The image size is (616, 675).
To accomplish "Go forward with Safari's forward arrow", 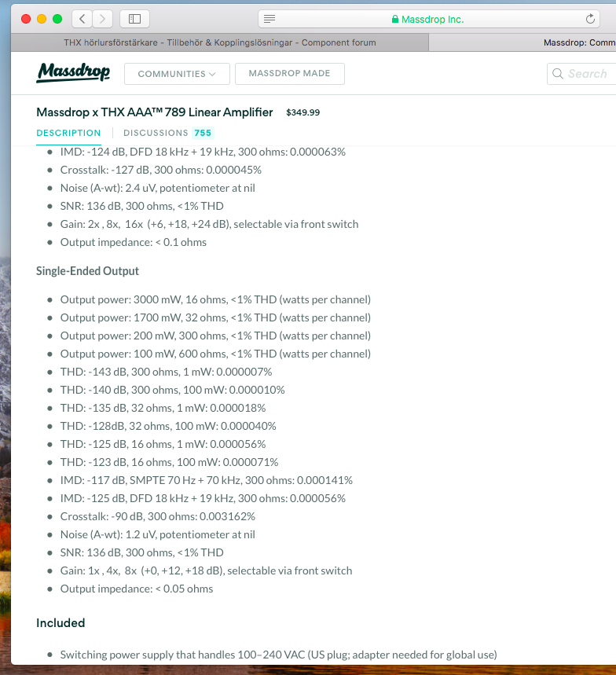I will [102, 19].
